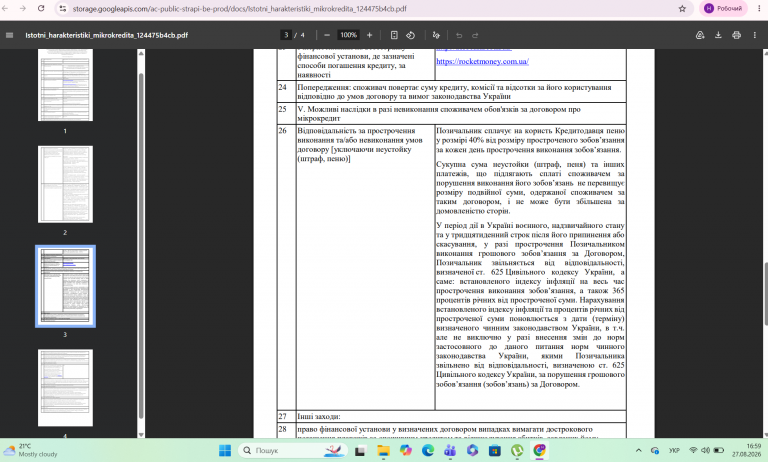Open the PDF viewer more actions menu

pyautogui.click(x=755, y=35)
